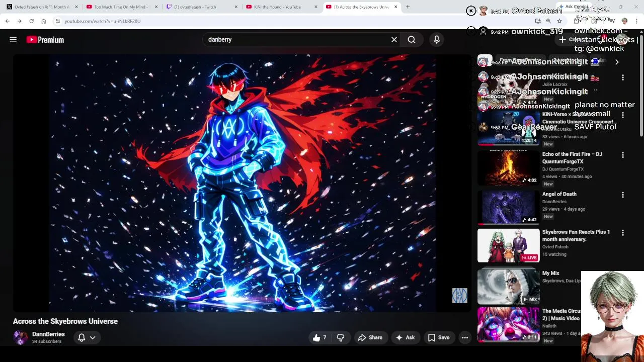Play the Media Circus music video thumbnail
644x362 pixels.
pyautogui.click(x=508, y=325)
